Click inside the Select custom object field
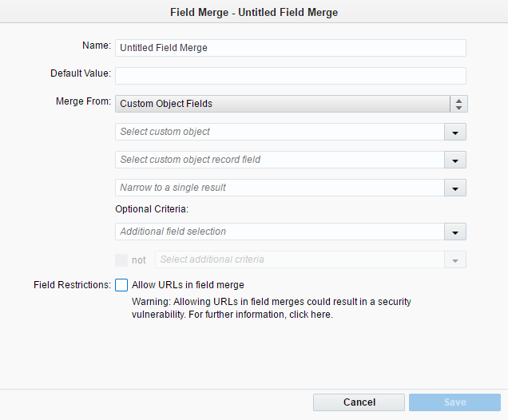 tap(279, 132)
